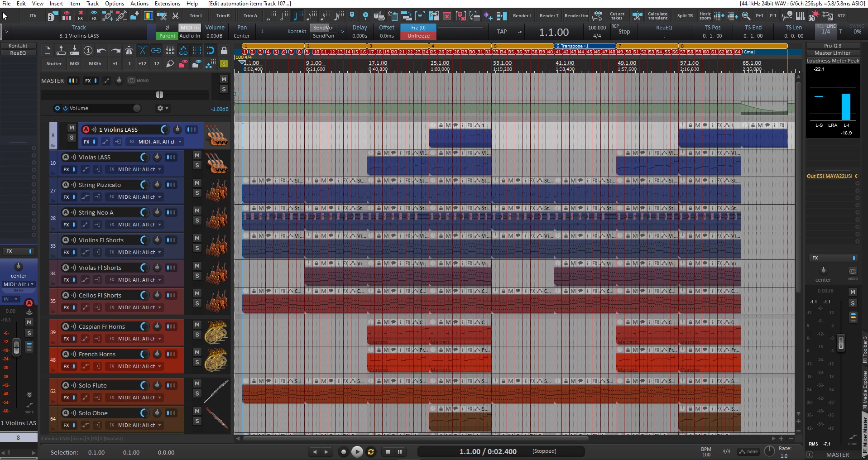
Task: Click the lock icon in the main toolbar
Action: (224, 50)
